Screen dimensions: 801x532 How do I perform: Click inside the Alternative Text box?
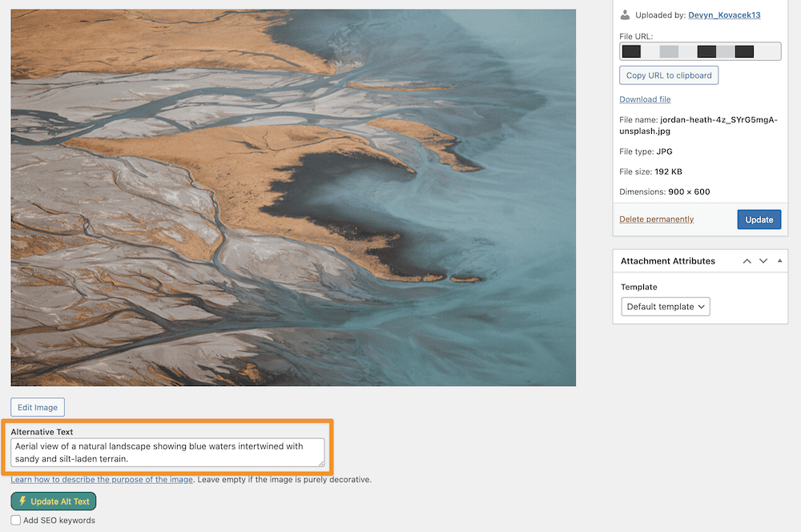pos(167,450)
